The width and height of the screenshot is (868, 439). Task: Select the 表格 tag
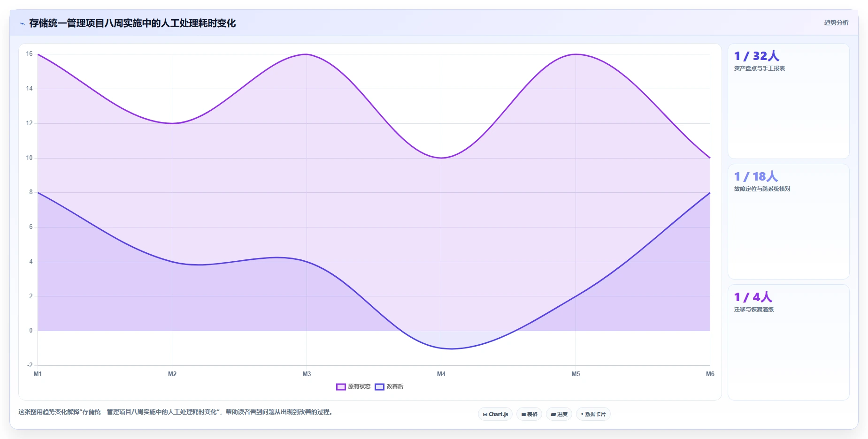coord(529,414)
